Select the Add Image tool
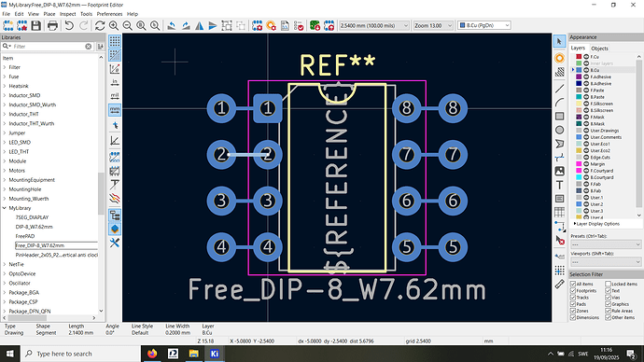Screen dimensions: 644x362 (559, 171)
